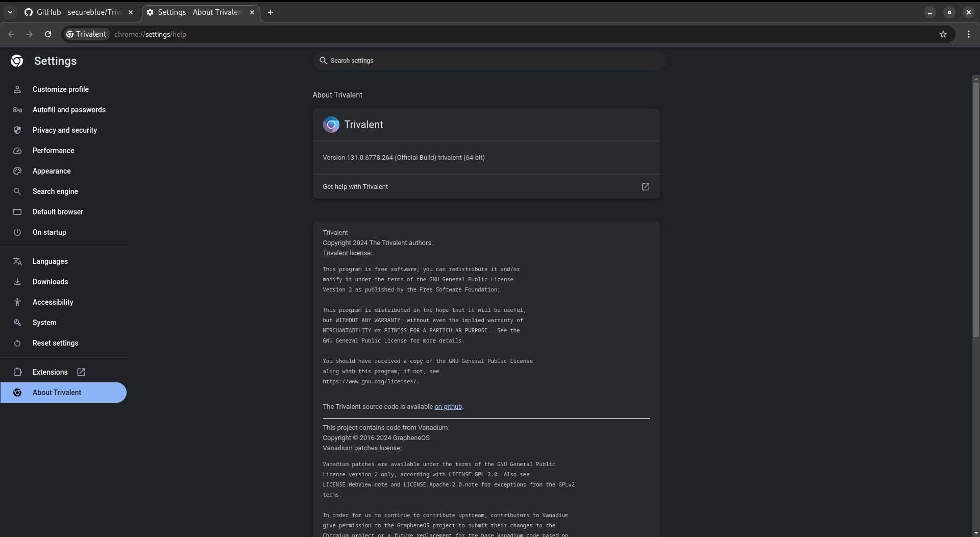The image size is (980, 537).
Task: Open the three-dot browser menu
Action: point(968,34)
